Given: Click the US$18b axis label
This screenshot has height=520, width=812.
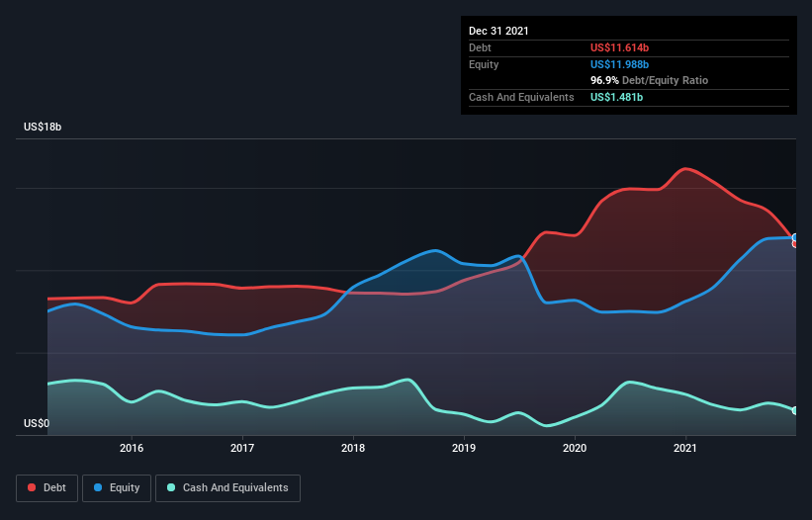Looking at the screenshot, I should tap(43, 127).
